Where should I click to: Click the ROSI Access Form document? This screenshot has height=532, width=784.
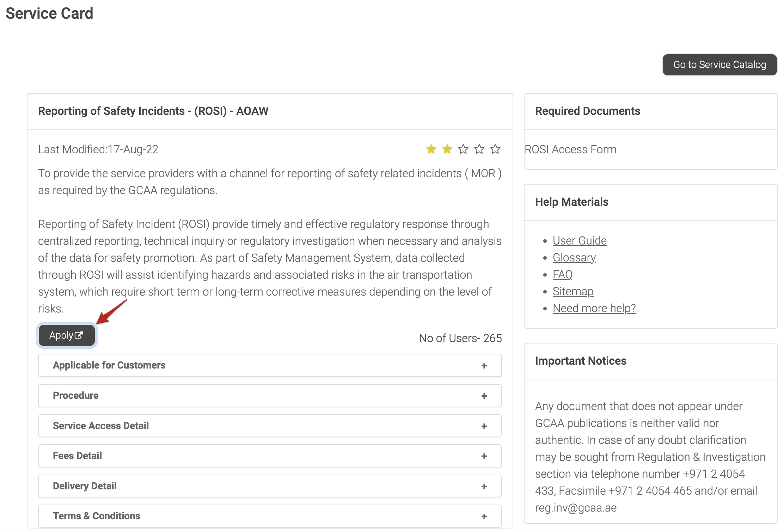click(570, 149)
